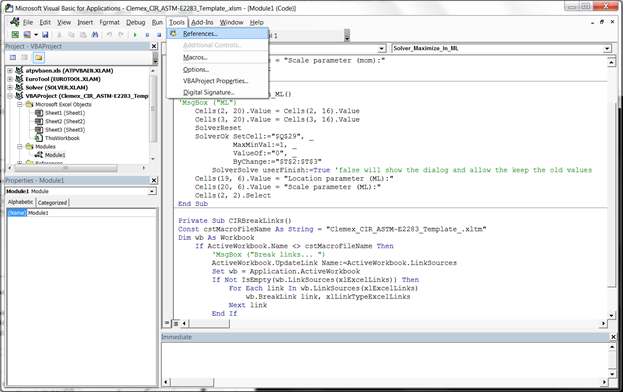The height and width of the screenshot is (392, 623).
Task: Open the Insert menu
Action: coord(85,22)
